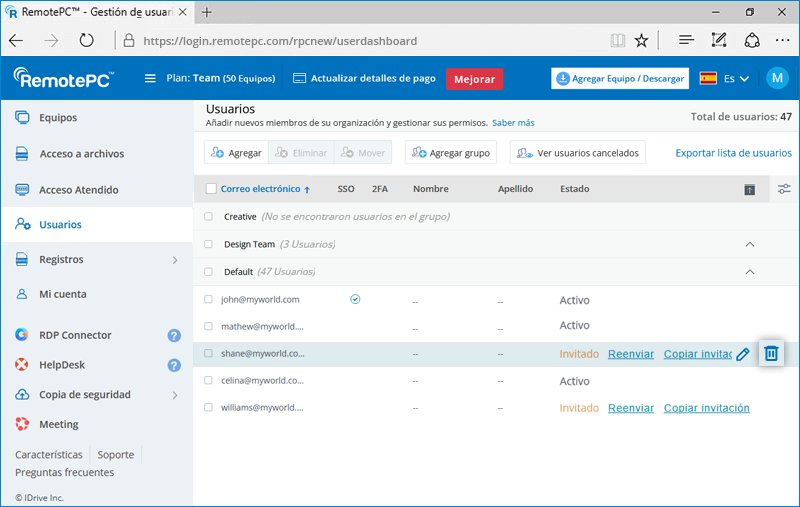Screen dimensions: 800x507
Task: Open Equipos in the sidebar
Action: click(x=58, y=118)
